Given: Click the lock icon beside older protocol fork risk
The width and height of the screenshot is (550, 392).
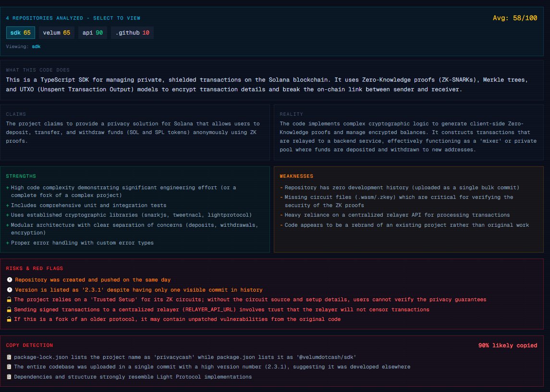Looking at the screenshot, I should pos(9,319).
